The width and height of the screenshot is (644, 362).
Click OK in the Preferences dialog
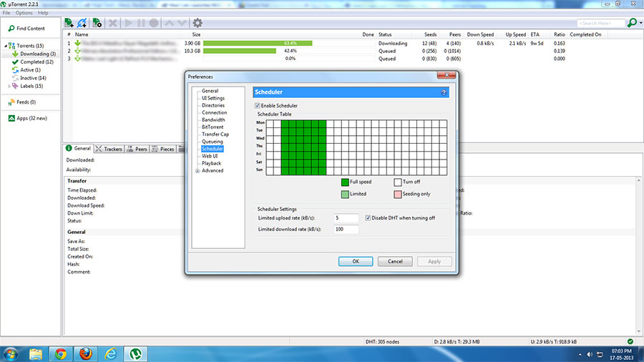[x=356, y=262]
